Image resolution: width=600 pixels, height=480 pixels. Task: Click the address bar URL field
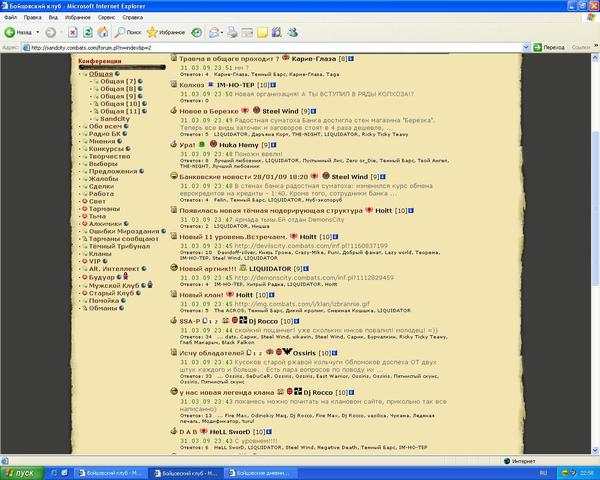(272, 47)
